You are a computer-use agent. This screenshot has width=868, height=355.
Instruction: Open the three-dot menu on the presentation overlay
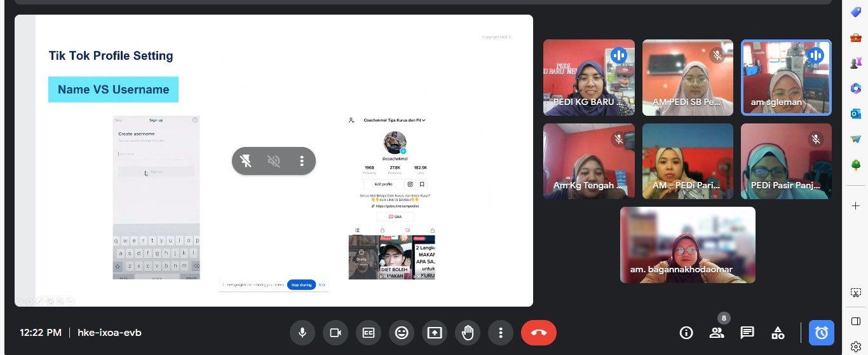[x=302, y=161]
